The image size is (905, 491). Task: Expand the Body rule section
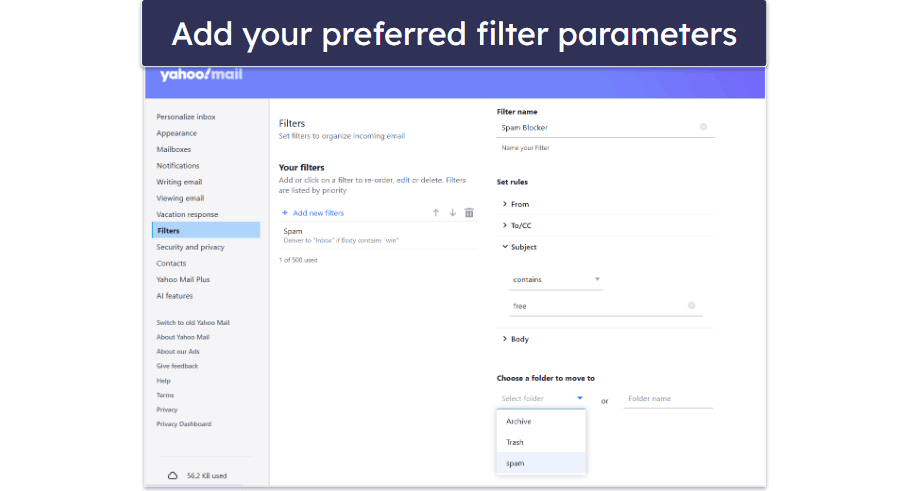coord(605,339)
